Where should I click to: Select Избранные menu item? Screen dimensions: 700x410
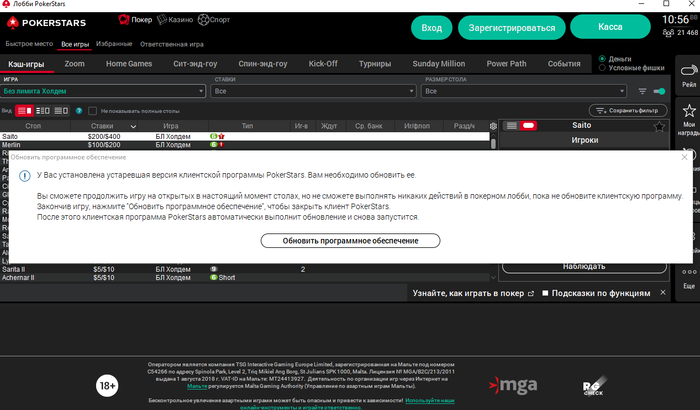coord(114,44)
